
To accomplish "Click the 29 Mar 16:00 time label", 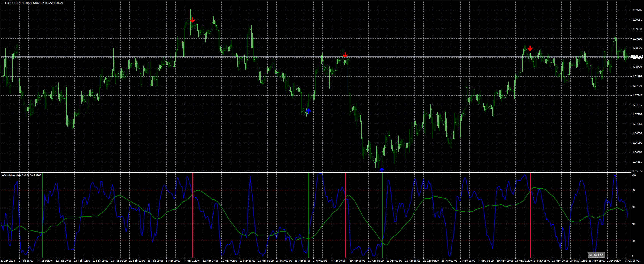I will (x=302, y=261).
